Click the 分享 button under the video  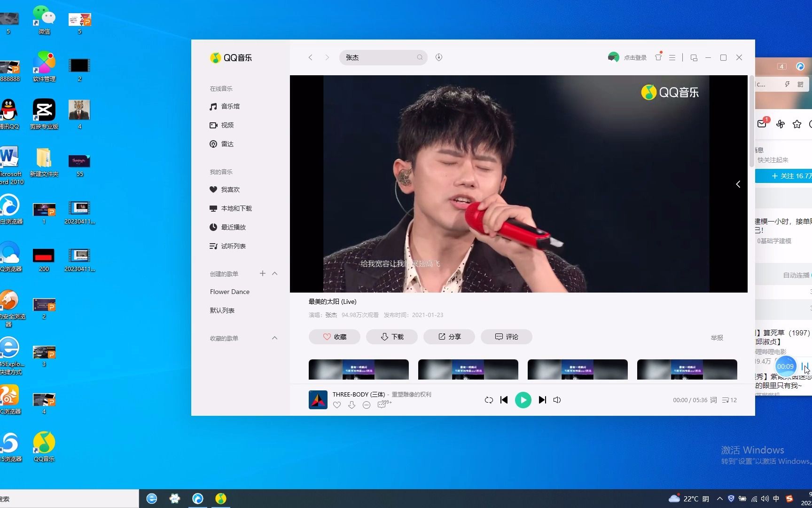[449, 337]
